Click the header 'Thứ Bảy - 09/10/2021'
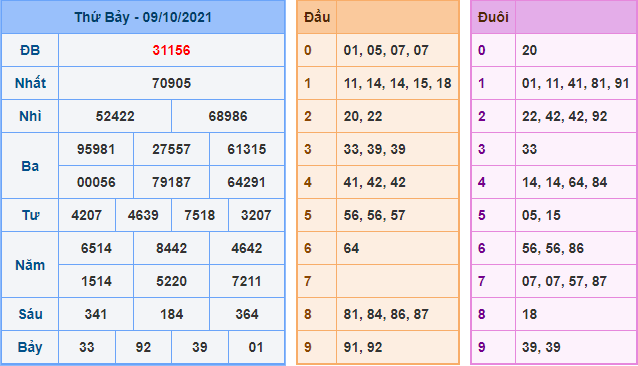This screenshot has height=366, width=638. (x=143, y=17)
